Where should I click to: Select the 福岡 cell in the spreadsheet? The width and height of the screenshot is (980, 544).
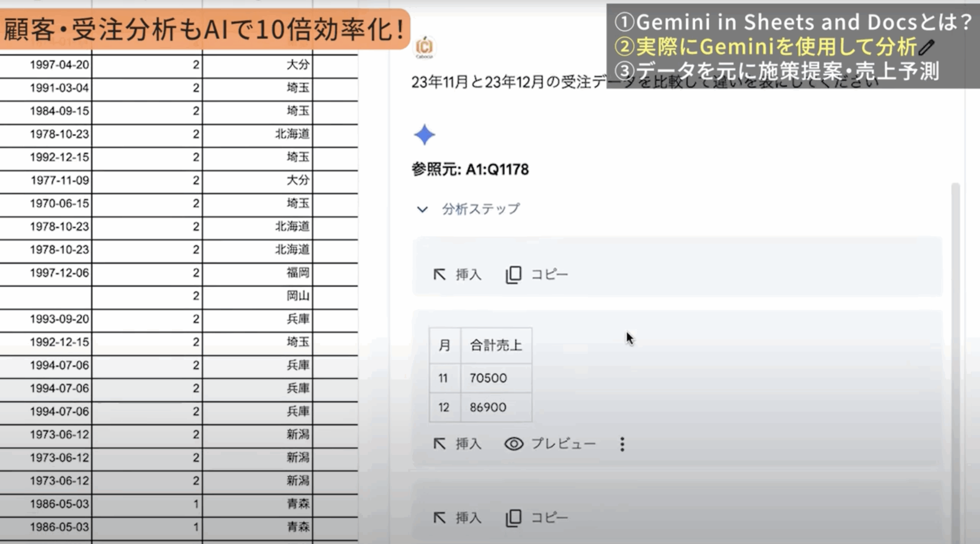point(297,273)
